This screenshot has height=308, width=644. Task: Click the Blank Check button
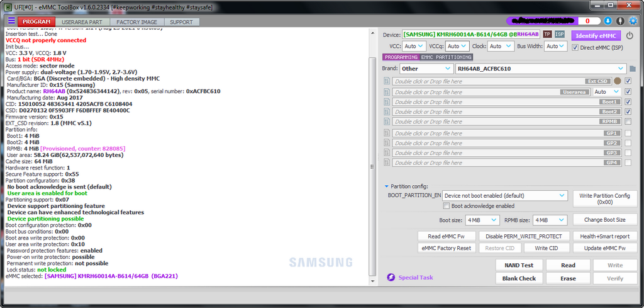click(x=519, y=278)
